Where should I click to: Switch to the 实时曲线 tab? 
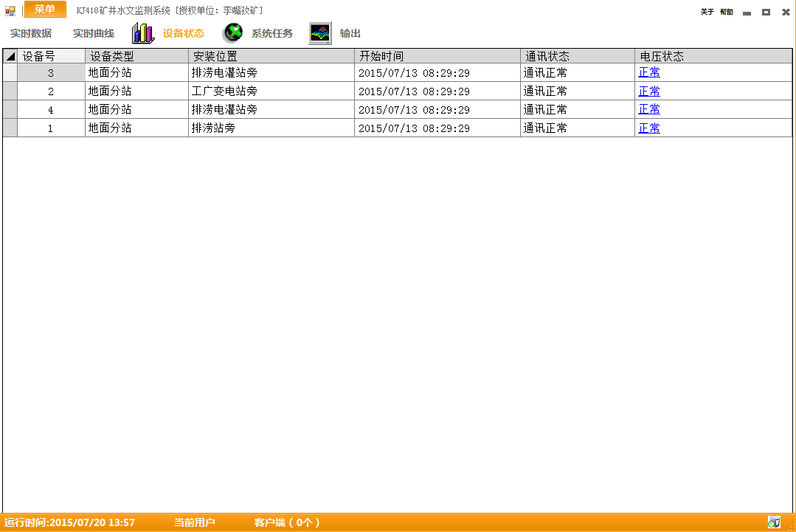click(94, 34)
